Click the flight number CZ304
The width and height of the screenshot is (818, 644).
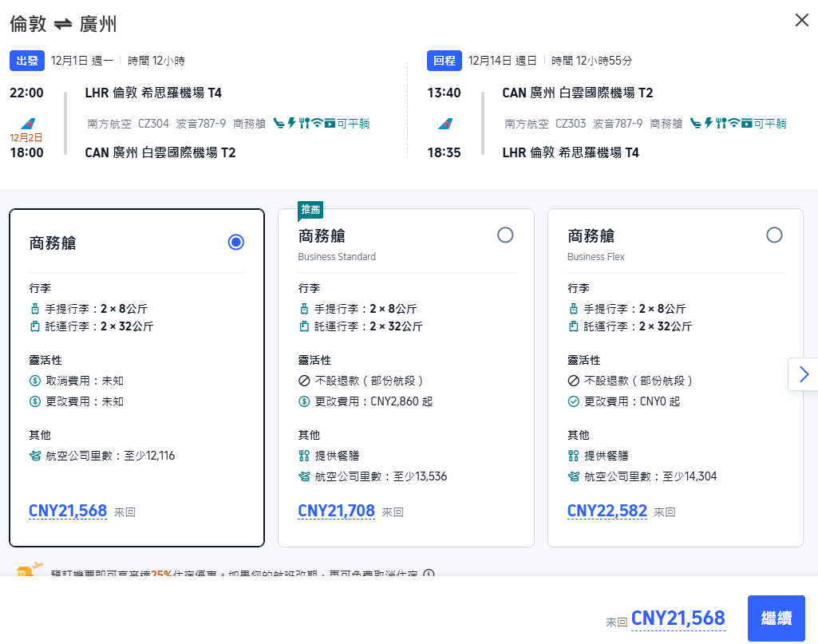coord(153,124)
